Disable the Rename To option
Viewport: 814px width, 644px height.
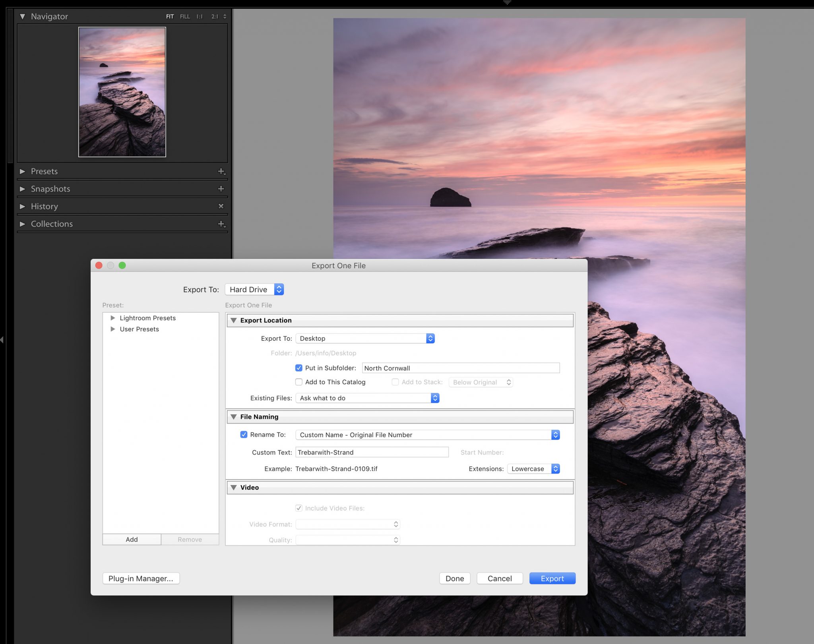point(244,435)
